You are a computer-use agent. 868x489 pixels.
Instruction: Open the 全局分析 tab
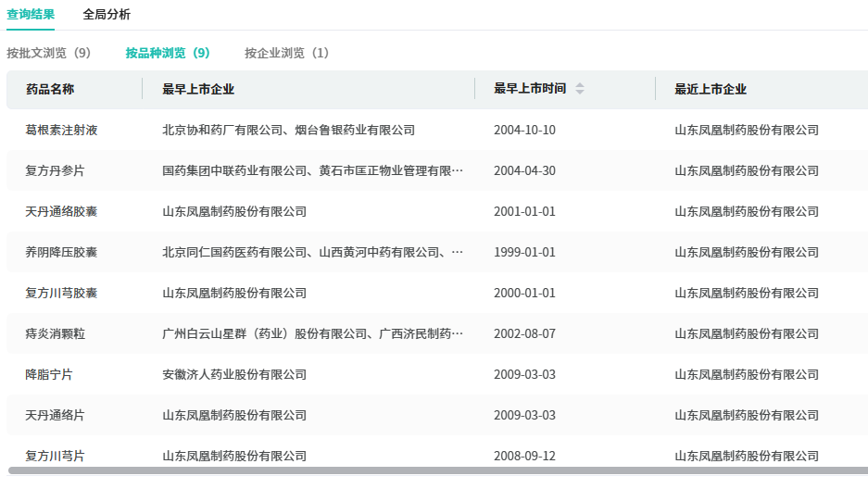107,15
